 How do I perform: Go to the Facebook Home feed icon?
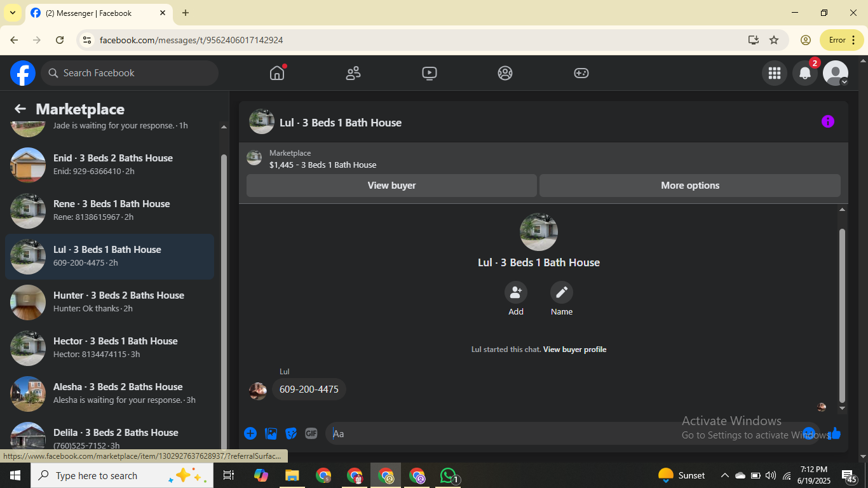[x=277, y=73]
